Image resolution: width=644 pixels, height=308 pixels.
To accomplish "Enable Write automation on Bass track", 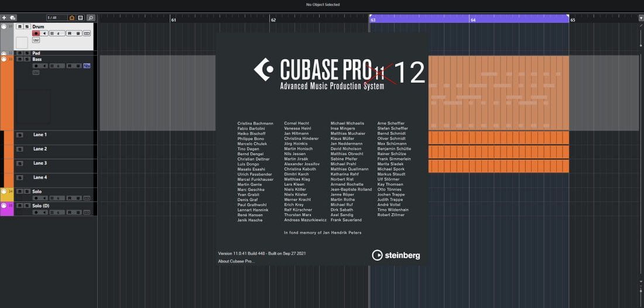I will [x=78, y=66].
